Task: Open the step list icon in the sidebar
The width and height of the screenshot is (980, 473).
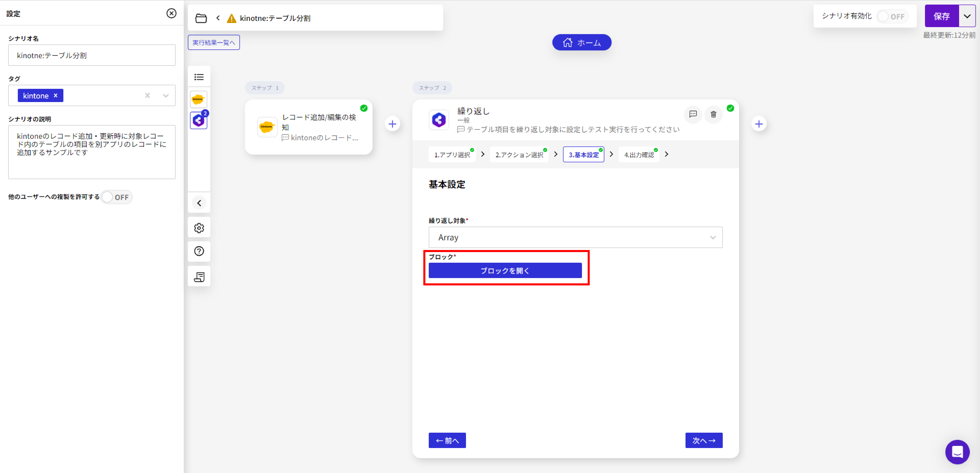Action: [x=199, y=77]
